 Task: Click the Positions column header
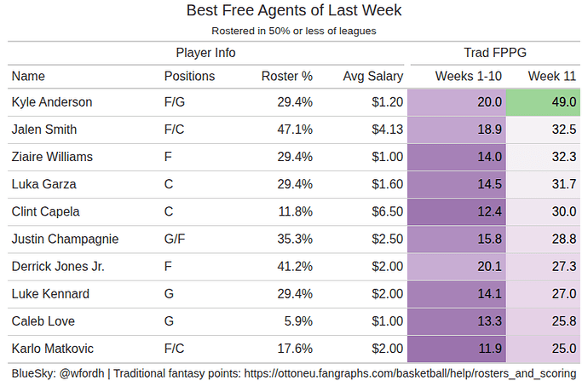(x=189, y=76)
